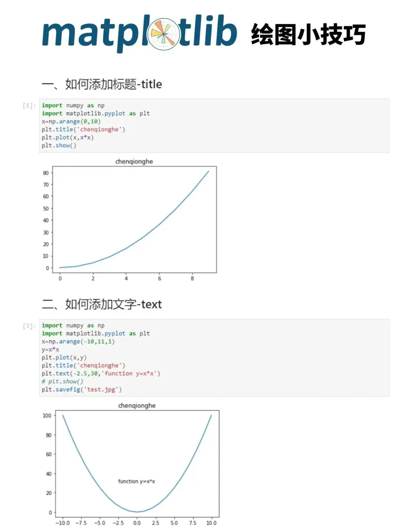Click the 80 y-axis label on first chart

coord(46,173)
